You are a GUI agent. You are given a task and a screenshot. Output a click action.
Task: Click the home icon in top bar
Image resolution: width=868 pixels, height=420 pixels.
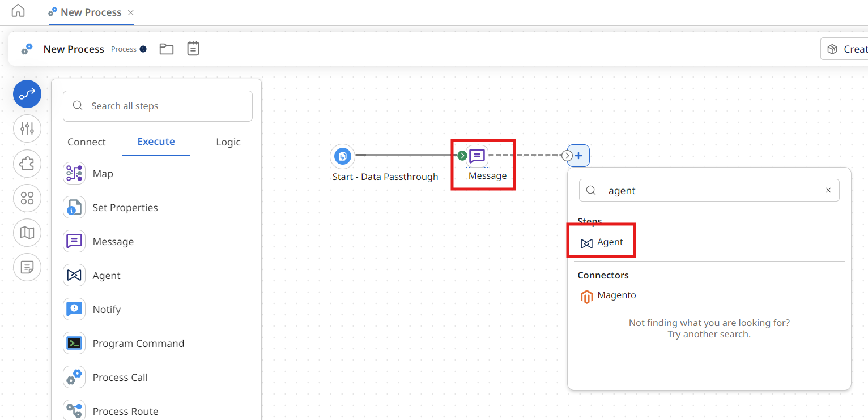coord(18,11)
